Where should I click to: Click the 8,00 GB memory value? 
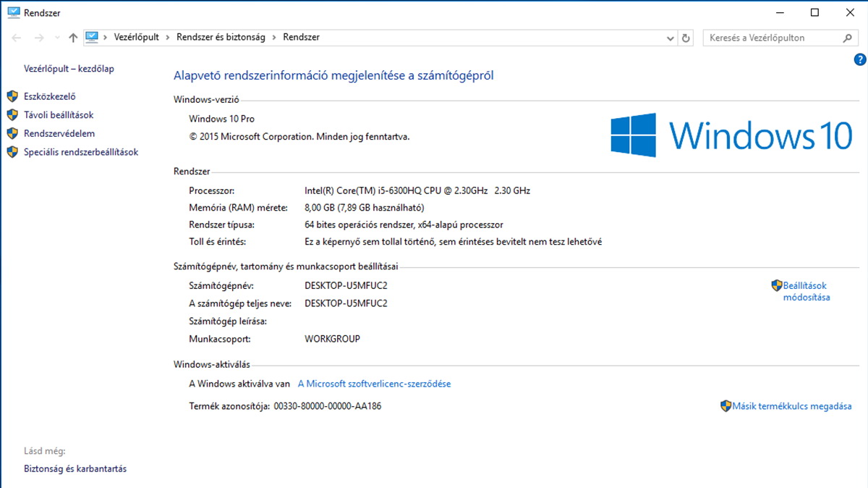pos(364,209)
